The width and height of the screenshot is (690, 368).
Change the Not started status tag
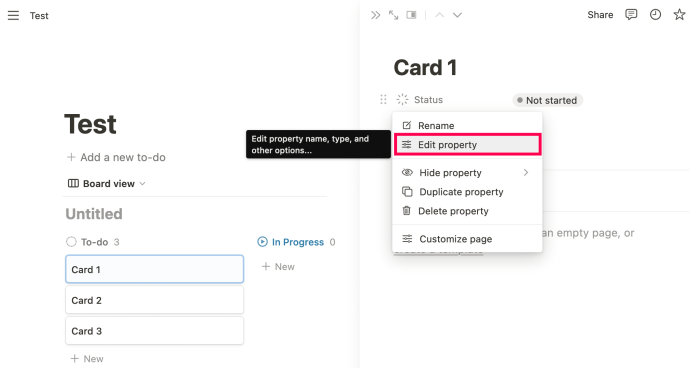[x=547, y=100]
